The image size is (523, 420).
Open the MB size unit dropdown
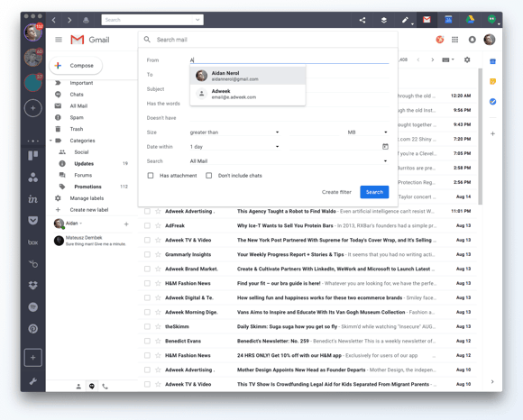(x=368, y=132)
